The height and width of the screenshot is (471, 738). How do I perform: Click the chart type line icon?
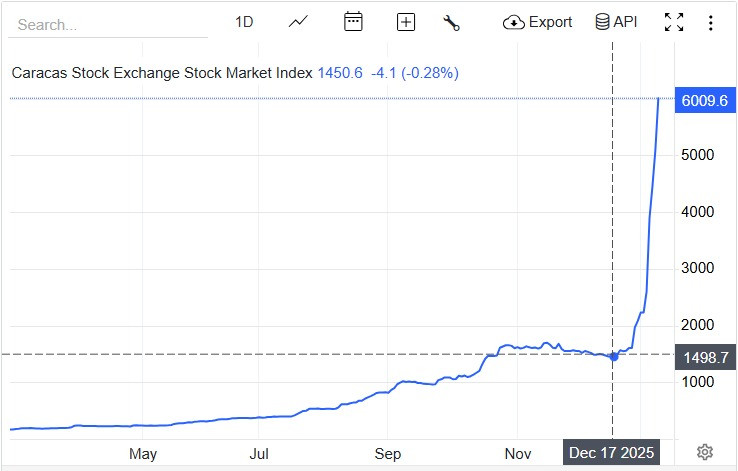[298, 22]
